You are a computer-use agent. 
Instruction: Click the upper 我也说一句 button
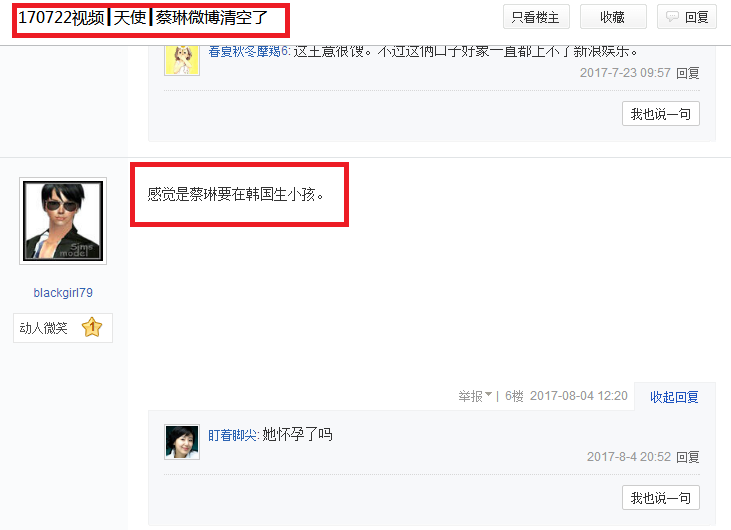pyautogui.click(x=661, y=114)
